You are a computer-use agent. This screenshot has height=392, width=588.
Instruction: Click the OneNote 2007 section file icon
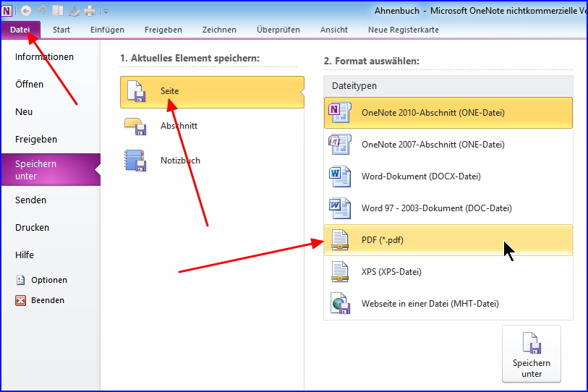click(x=340, y=145)
